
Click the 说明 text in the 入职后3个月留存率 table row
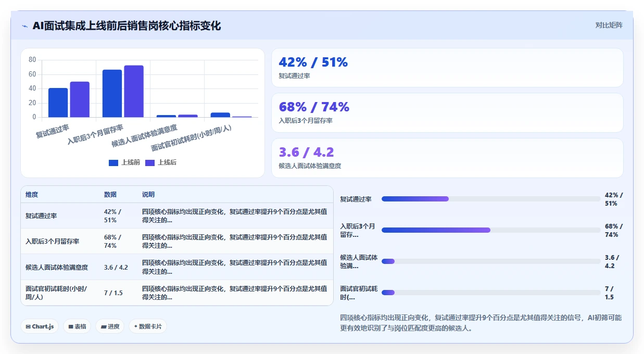coord(235,242)
